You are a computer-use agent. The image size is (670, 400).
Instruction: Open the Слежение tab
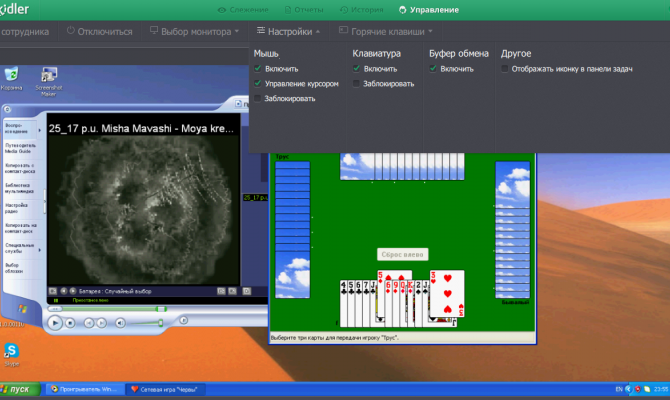coord(243,10)
